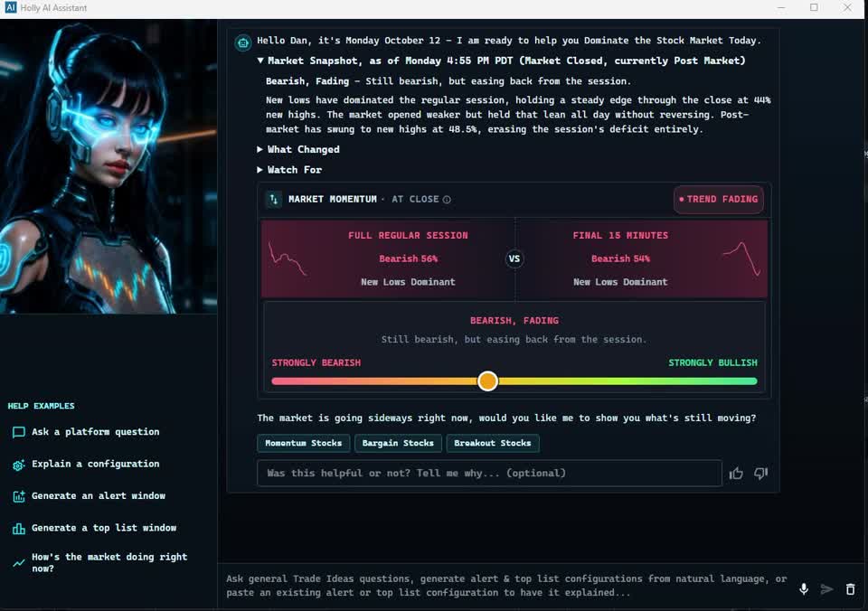Expand the Watch For section
This screenshot has width=868, height=611.
259,170
